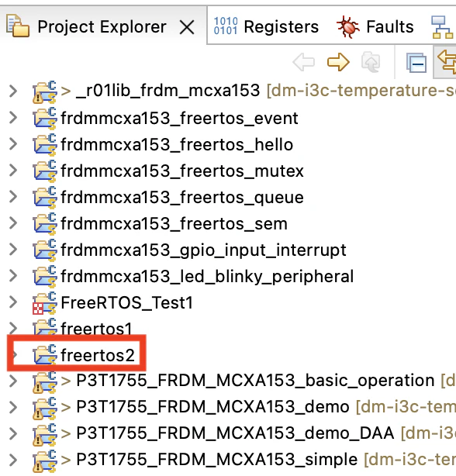Collapse all projects in the tree

(416, 63)
